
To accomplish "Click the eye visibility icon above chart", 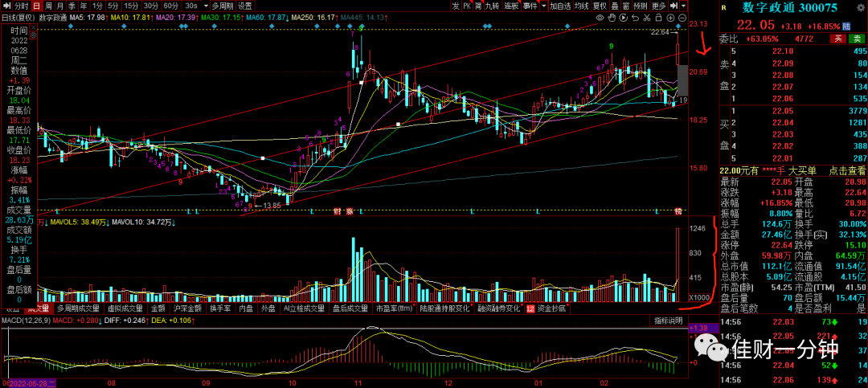I will tap(600, 18).
